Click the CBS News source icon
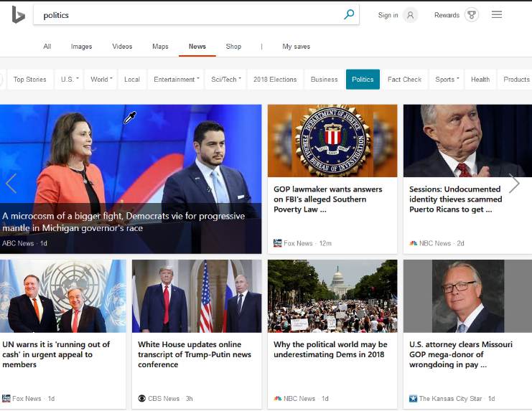The height and width of the screenshot is (411, 532). [x=141, y=399]
